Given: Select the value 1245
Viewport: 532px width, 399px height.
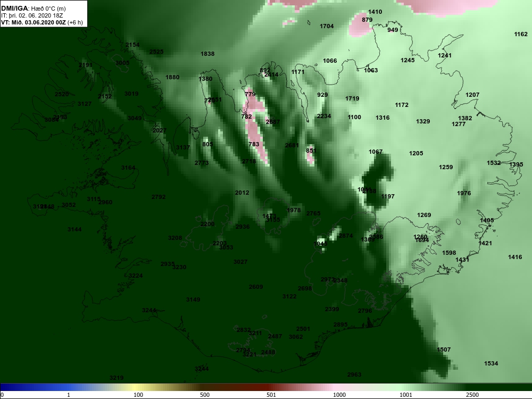Looking at the screenshot, I should (x=408, y=60).
